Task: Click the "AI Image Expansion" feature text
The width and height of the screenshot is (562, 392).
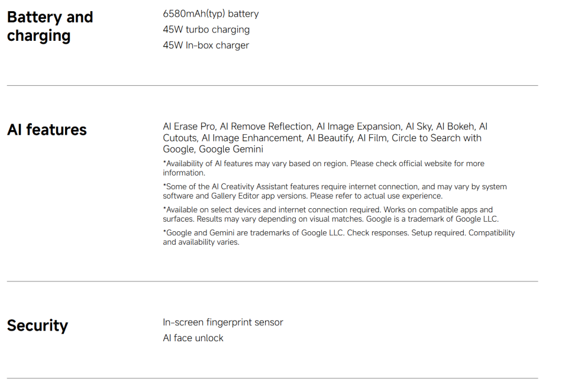Action: pyautogui.click(x=358, y=127)
